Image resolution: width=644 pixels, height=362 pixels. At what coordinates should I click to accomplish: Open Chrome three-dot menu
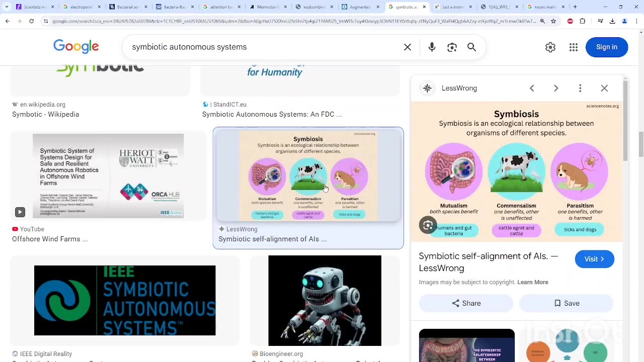pos(636,21)
